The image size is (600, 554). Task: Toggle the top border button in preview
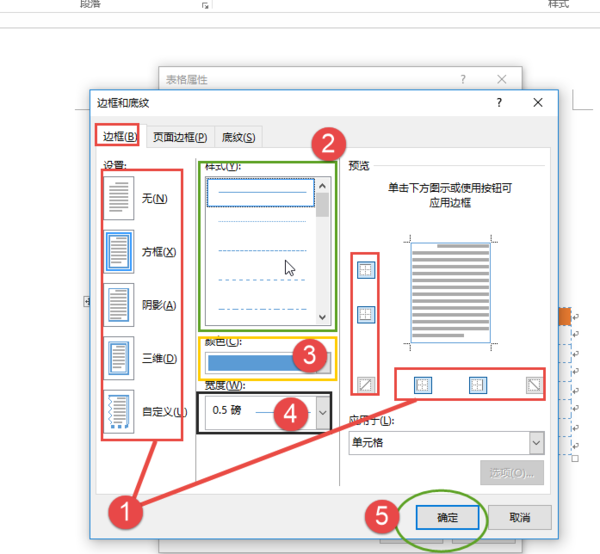click(x=366, y=270)
